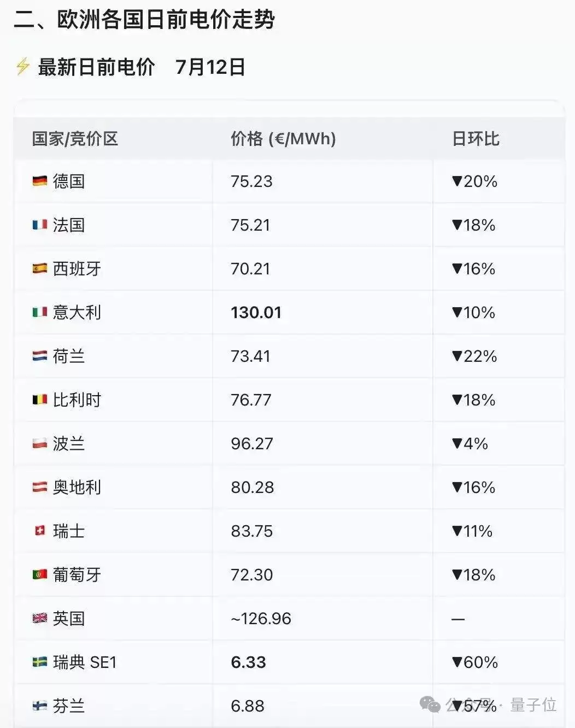Select the 价格 (€/MWh) column header

click(x=283, y=139)
